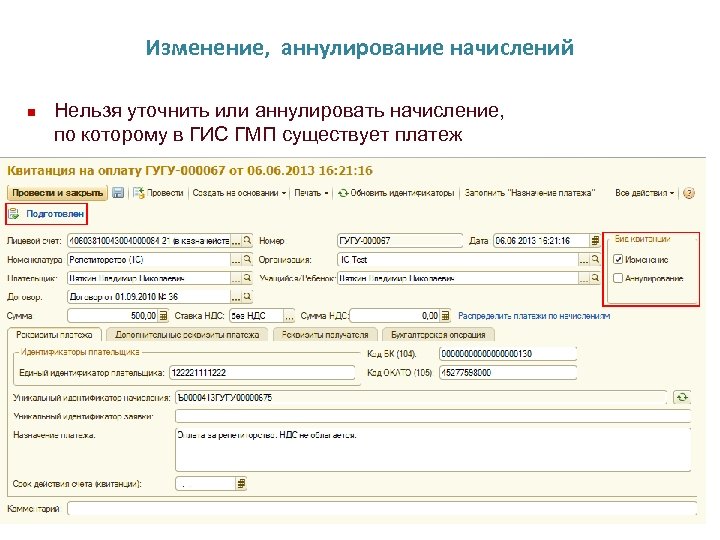The width and height of the screenshot is (720, 540).
Task: Open search for Номенклатура field
Action: tap(247, 259)
